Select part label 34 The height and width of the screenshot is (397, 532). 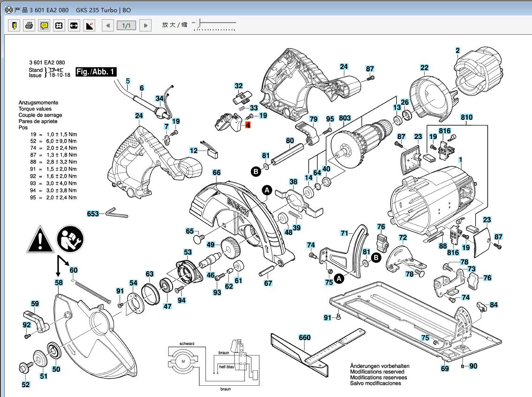coord(160,99)
